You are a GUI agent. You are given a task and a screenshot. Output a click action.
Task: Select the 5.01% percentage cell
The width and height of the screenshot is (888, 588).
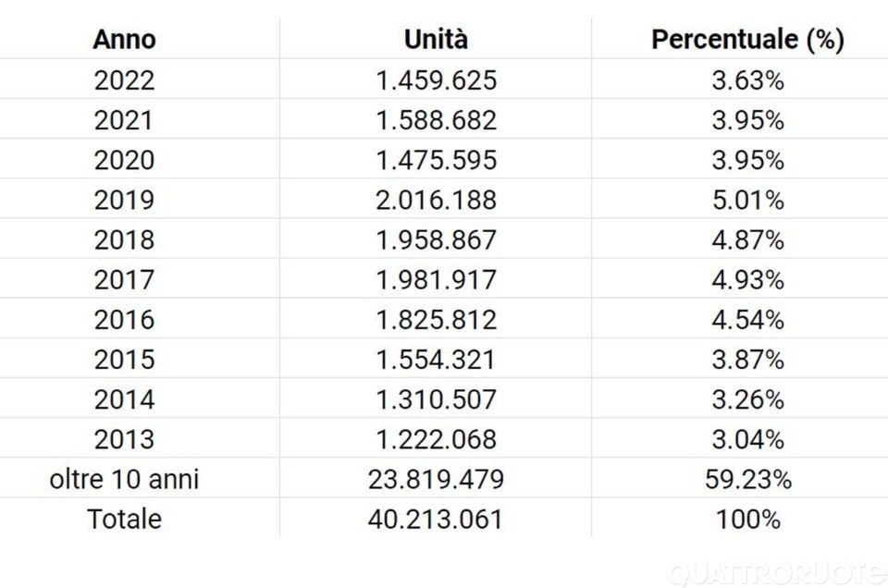click(x=747, y=200)
